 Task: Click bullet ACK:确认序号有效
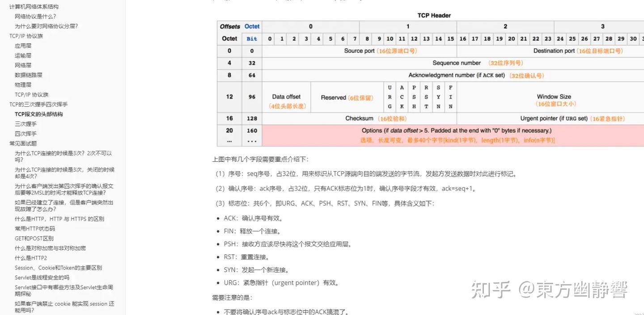click(253, 218)
